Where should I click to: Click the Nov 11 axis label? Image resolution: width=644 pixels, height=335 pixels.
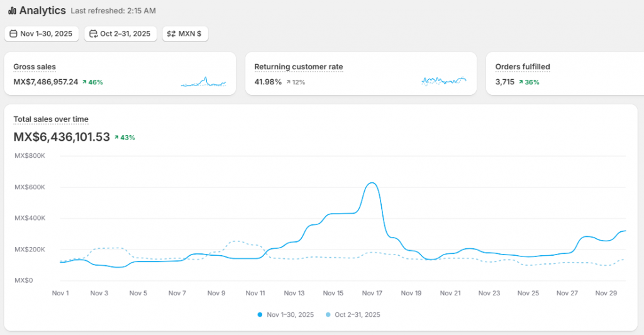[x=255, y=293]
